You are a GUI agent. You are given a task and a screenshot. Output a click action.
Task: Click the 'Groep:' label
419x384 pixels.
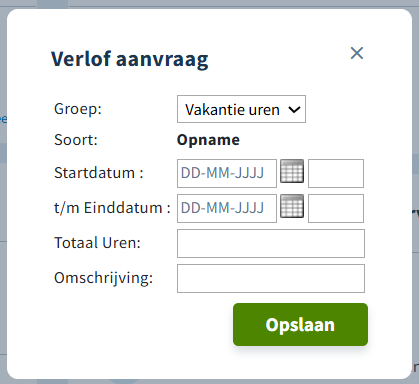click(78, 109)
